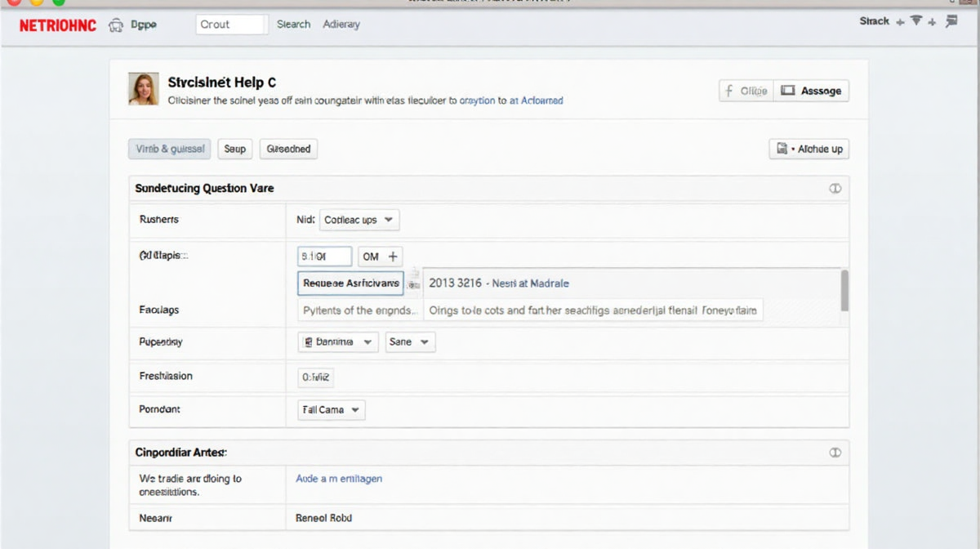Toggle the Sundetucing Question Vare section icon
The width and height of the screenshot is (980, 549).
(x=835, y=188)
